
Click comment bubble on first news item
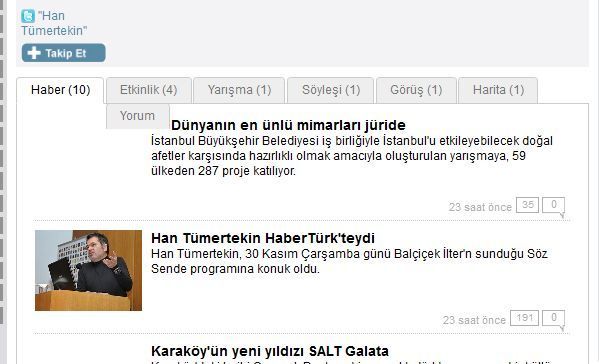(554, 206)
